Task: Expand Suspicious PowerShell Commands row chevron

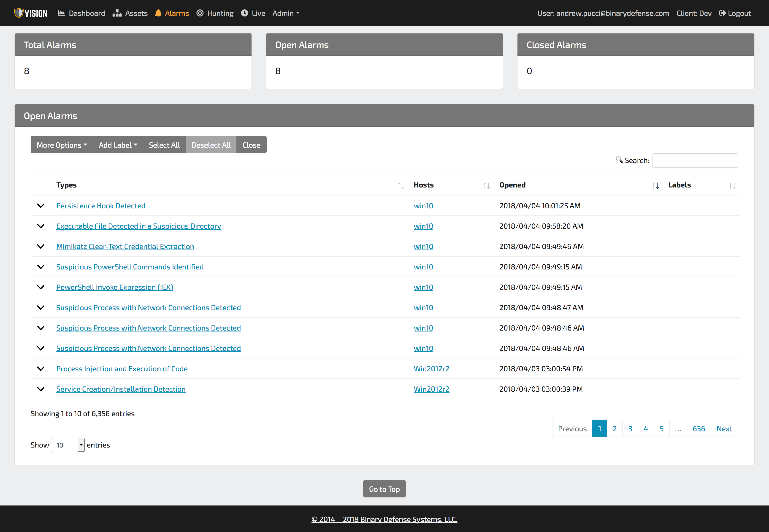Action: point(41,267)
